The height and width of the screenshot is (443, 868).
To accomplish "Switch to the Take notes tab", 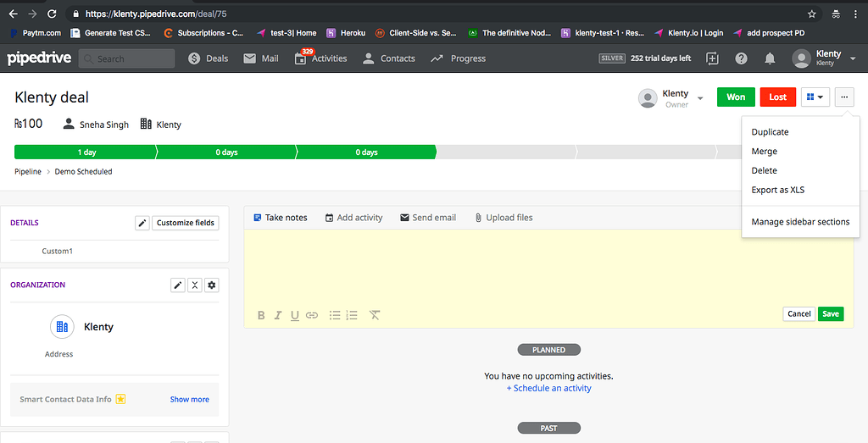I will 280,218.
